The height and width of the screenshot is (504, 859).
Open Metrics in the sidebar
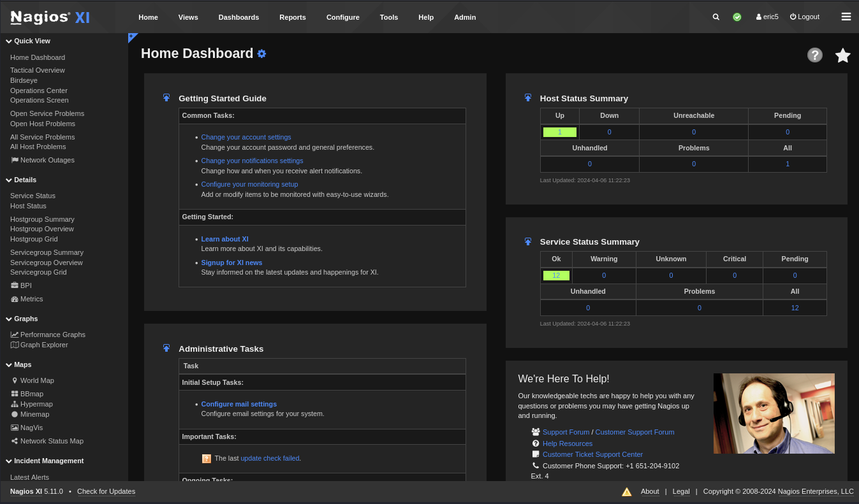(27, 299)
